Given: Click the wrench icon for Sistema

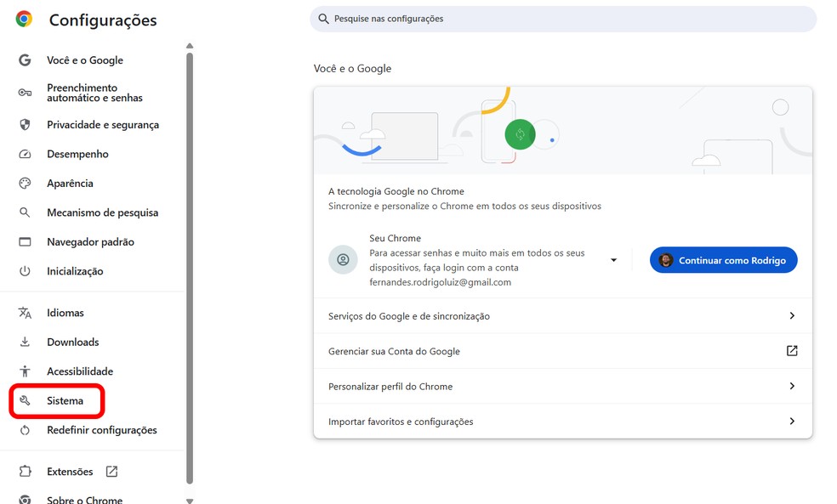Looking at the screenshot, I should click(25, 400).
